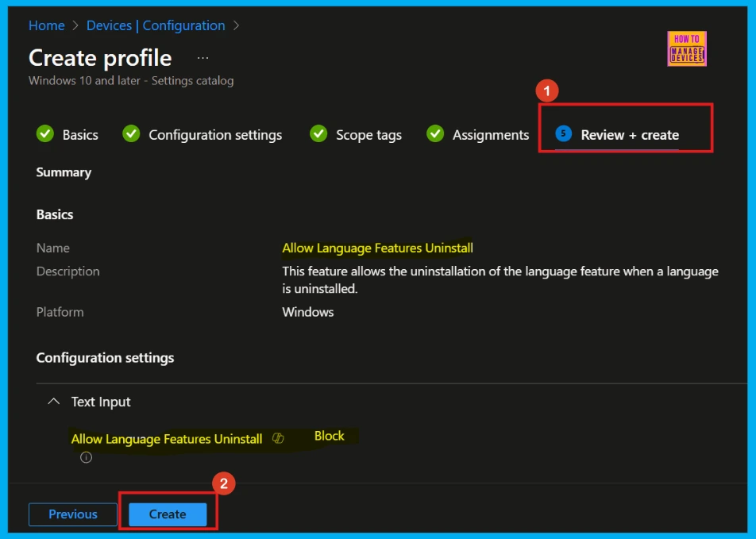
Task: Click the Create profile page title
Action: [100, 58]
